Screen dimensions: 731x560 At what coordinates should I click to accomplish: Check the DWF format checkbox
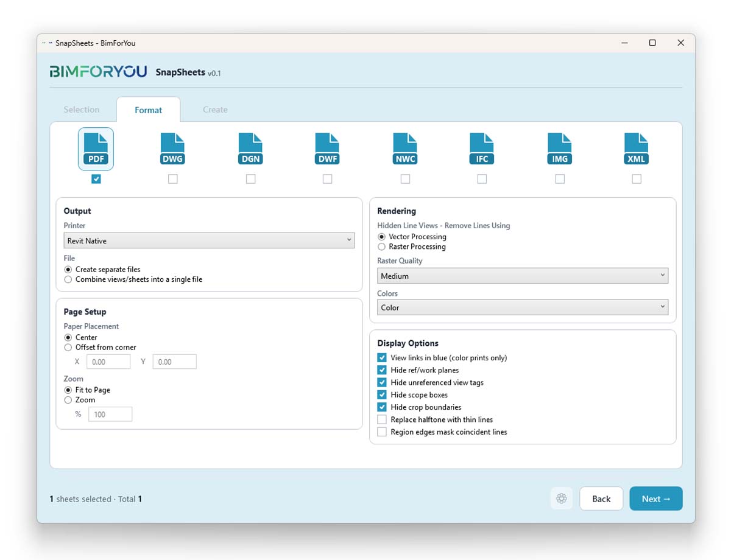(327, 179)
